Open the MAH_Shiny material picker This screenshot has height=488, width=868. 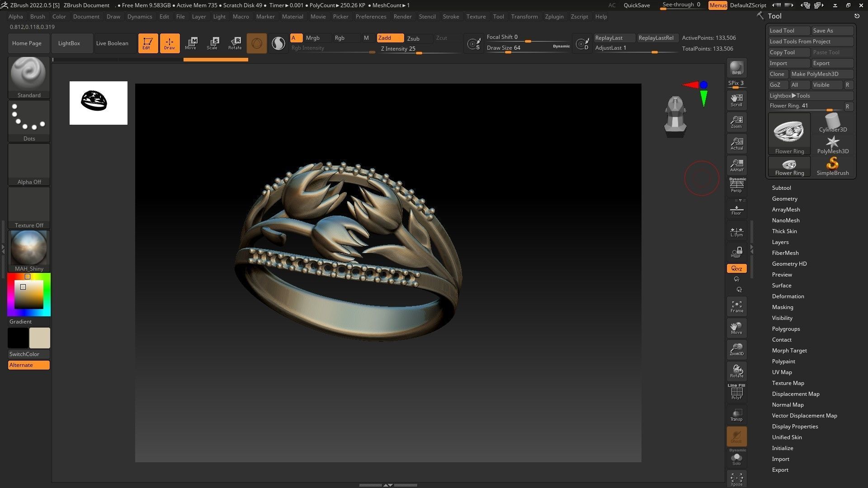pos(29,251)
